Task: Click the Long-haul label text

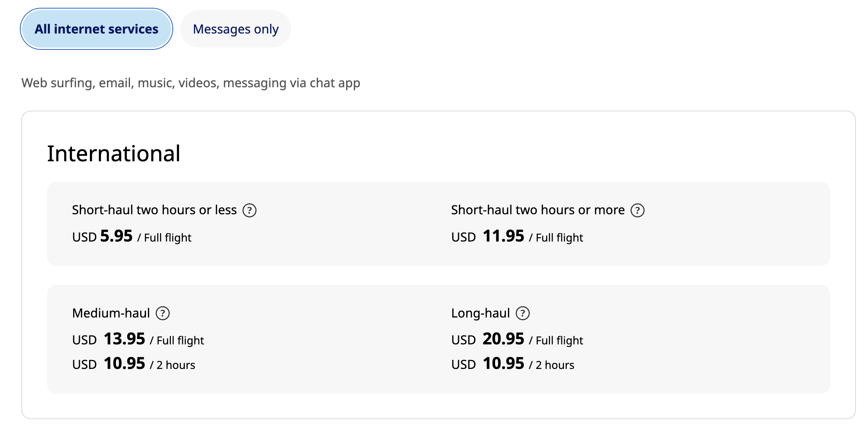Action: pyautogui.click(x=480, y=313)
